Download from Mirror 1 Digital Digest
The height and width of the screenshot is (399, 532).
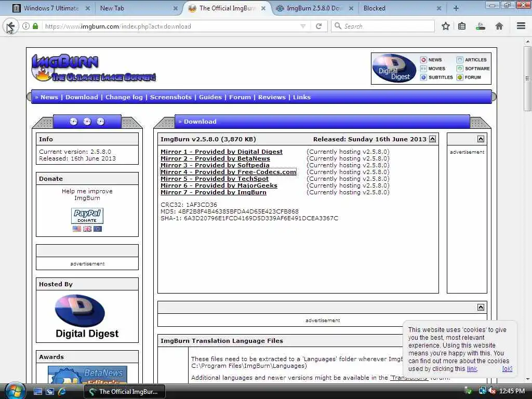[221, 152]
